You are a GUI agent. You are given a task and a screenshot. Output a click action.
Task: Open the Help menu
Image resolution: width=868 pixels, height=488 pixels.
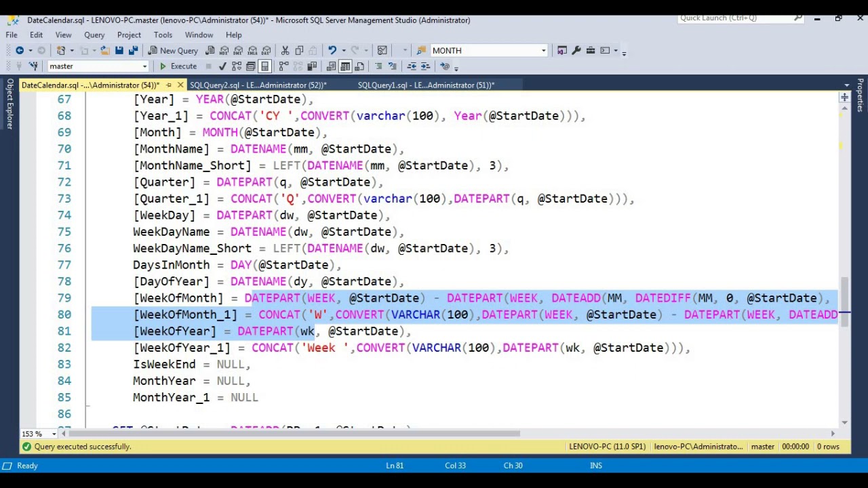pos(233,35)
